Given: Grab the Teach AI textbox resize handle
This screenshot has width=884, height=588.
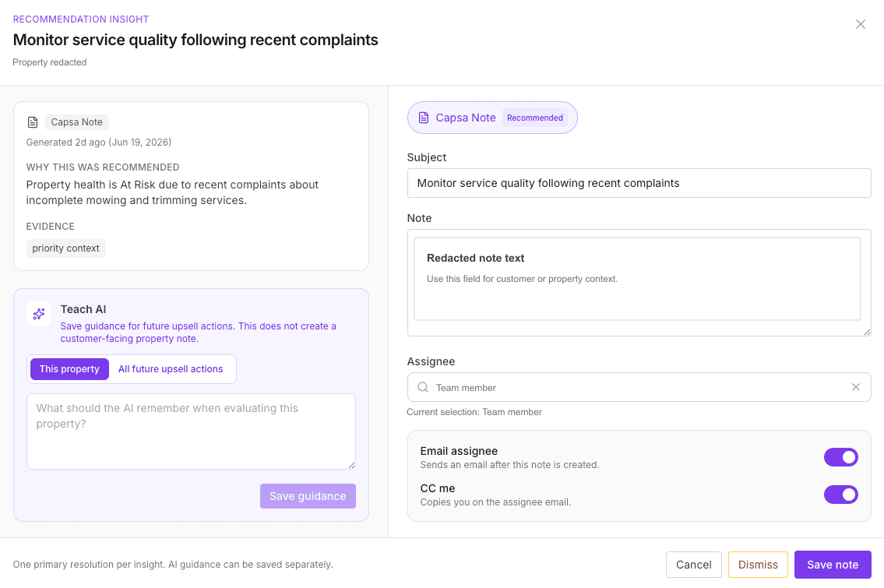Looking at the screenshot, I should pyautogui.click(x=351, y=464).
